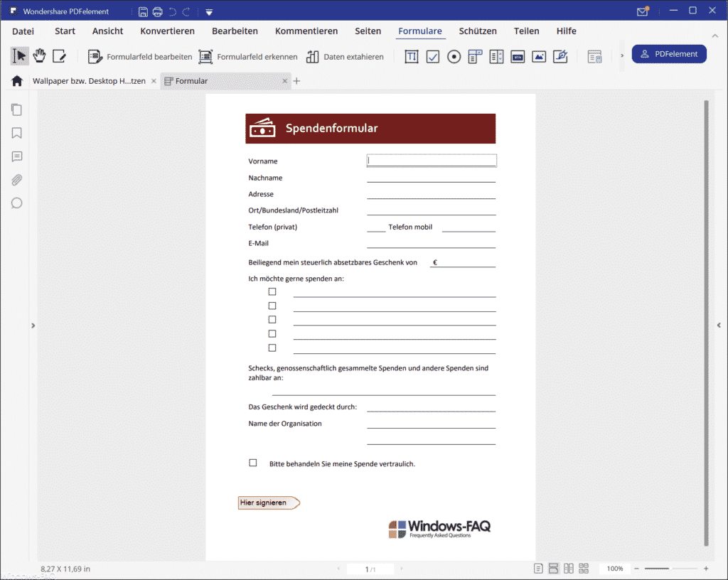Collapse the ribbon with top-right chevron
Image resolution: width=728 pixels, height=580 pixels.
pos(714,36)
